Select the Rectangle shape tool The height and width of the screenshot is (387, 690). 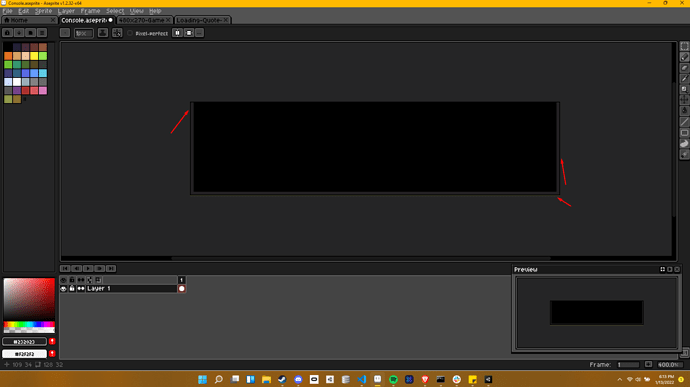pyautogui.click(x=684, y=133)
